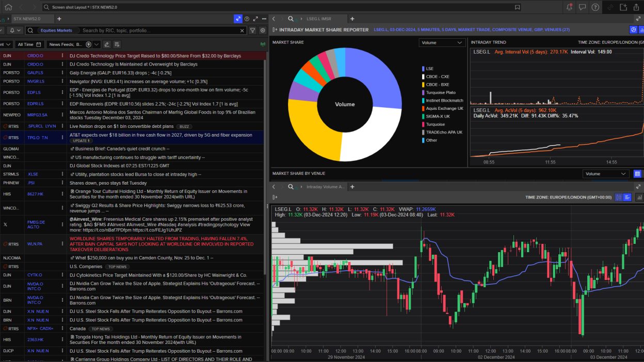The height and width of the screenshot is (362, 644).
Task: Open the news filter funnel icon
Action: pos(253,30)
